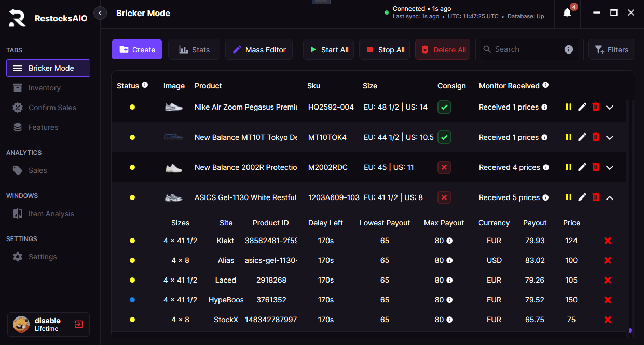Click the Status column info icon
The width and height of the screenshot is (644, 345).
145,85
